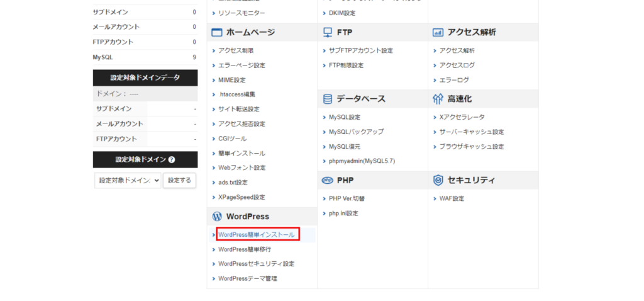Open XPageSpeed設定
Viewport: 644px width, 301px height.
click(x=241, y=197)
